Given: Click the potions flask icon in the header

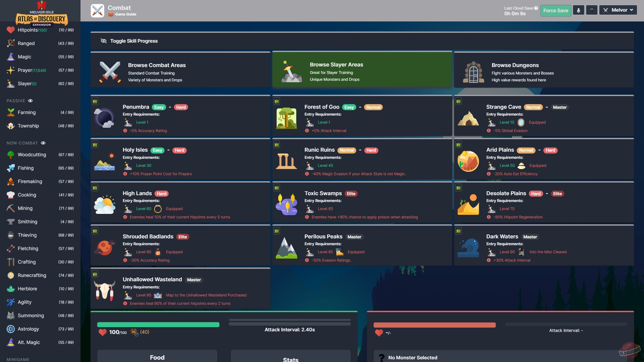Looking at the screenshot, I should pos(578,10).
